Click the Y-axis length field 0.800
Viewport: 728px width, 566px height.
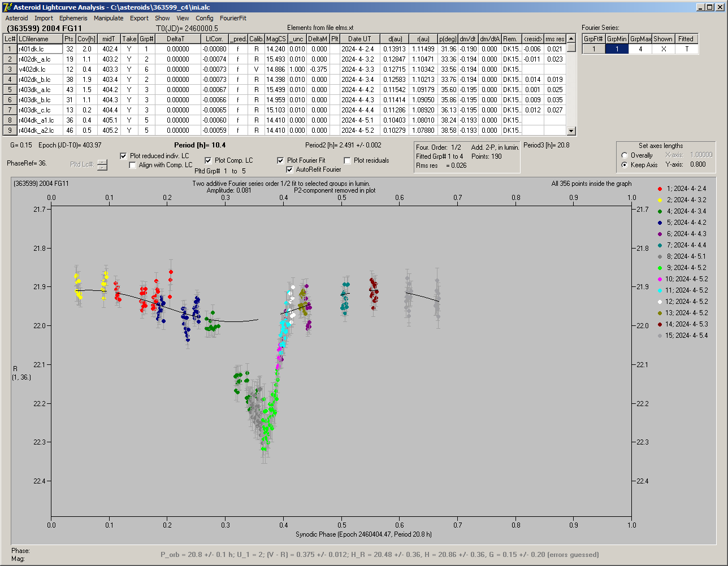click(697, 165)
